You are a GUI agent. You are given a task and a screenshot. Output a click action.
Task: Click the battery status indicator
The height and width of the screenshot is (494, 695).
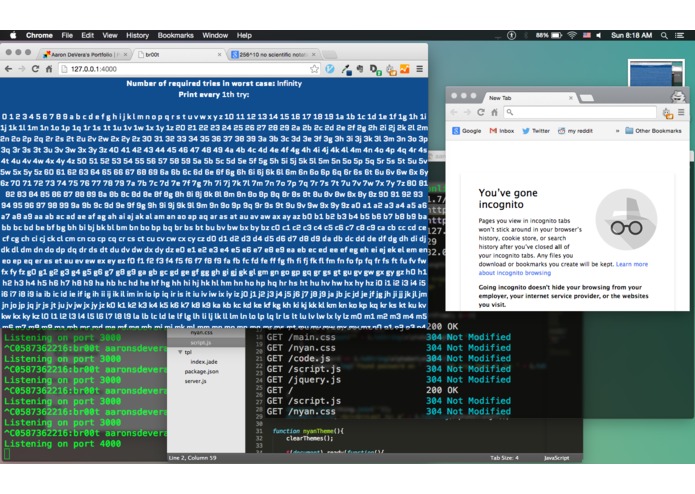tap(549, 35)
